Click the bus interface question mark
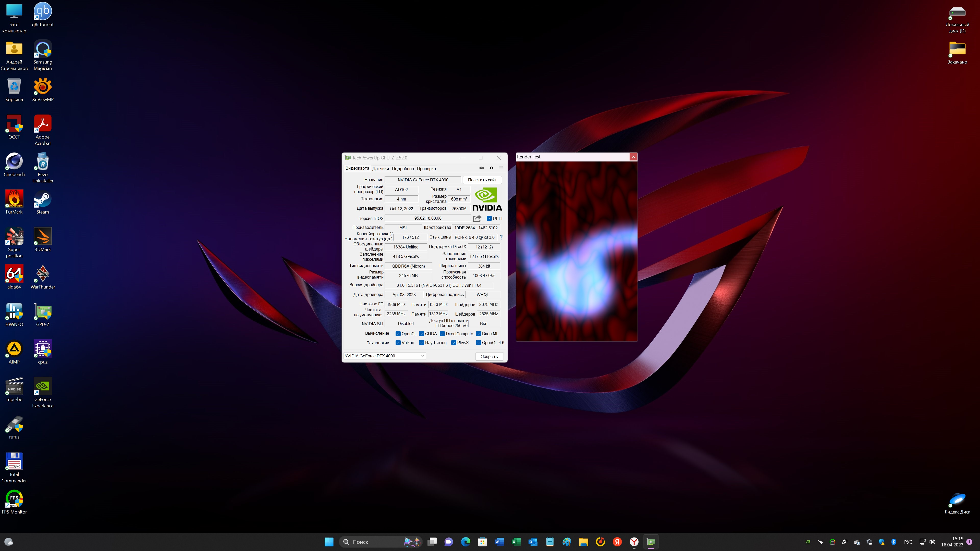 tap(501, 237)
